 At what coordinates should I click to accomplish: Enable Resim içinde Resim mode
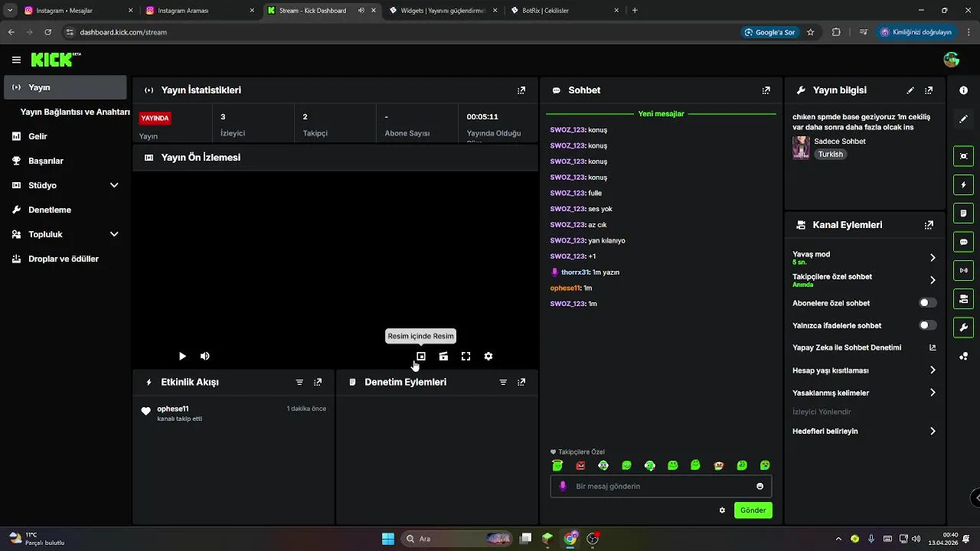coord(420,356)
